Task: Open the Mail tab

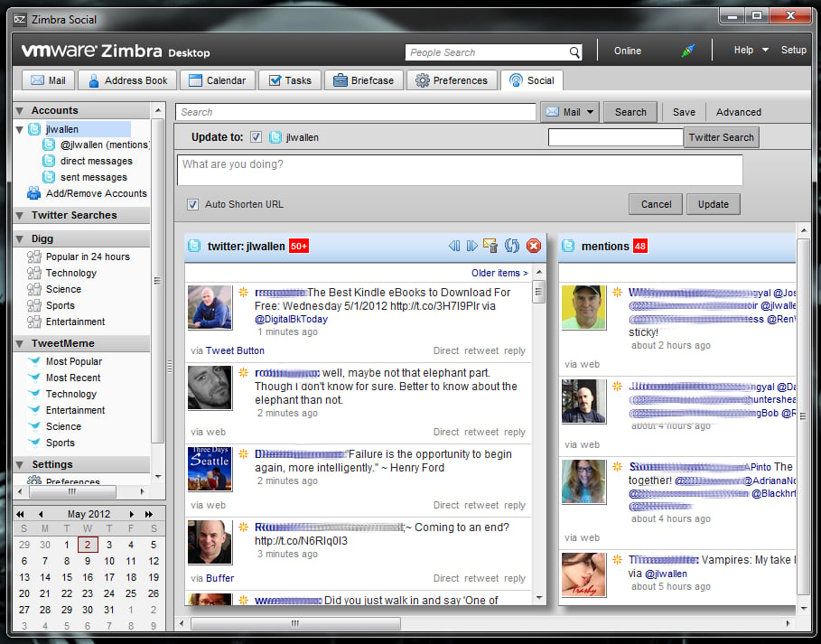Action: pyautogui.click(x=48, y=80)
